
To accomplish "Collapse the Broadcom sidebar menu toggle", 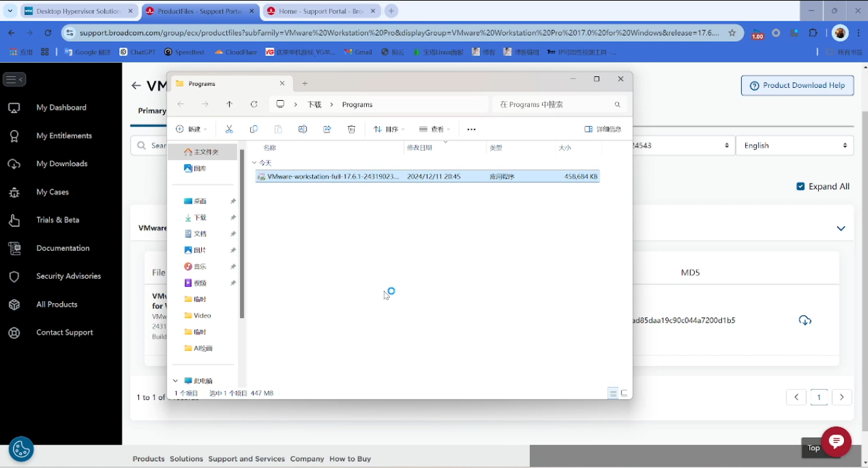I will [x=14, y=80].
